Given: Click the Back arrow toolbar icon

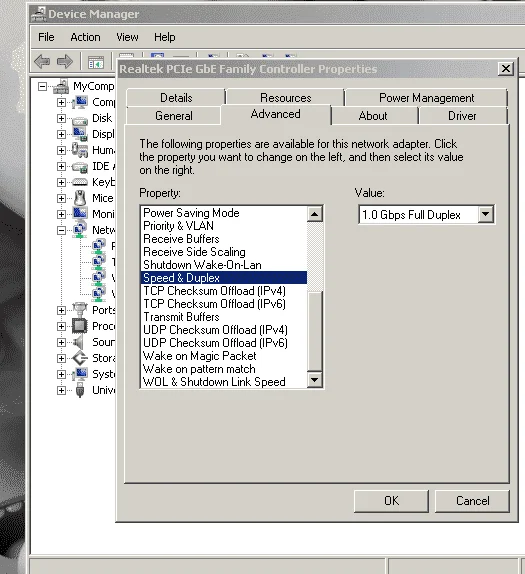Looking at the screenshot, I should pos(42,61).
